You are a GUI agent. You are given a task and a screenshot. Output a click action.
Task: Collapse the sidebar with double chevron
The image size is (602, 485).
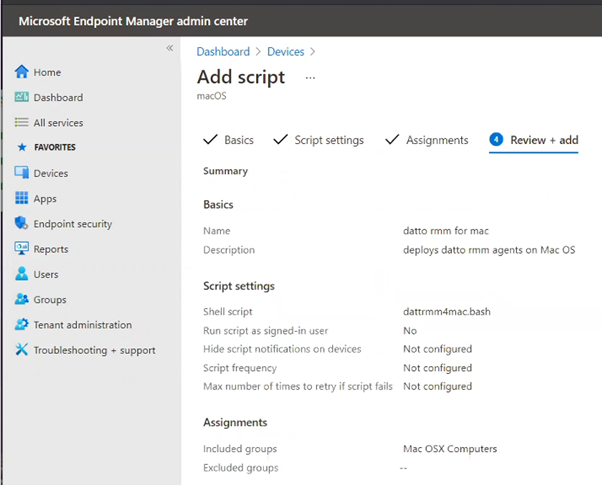pyautogui.click(x=170, y=48)
